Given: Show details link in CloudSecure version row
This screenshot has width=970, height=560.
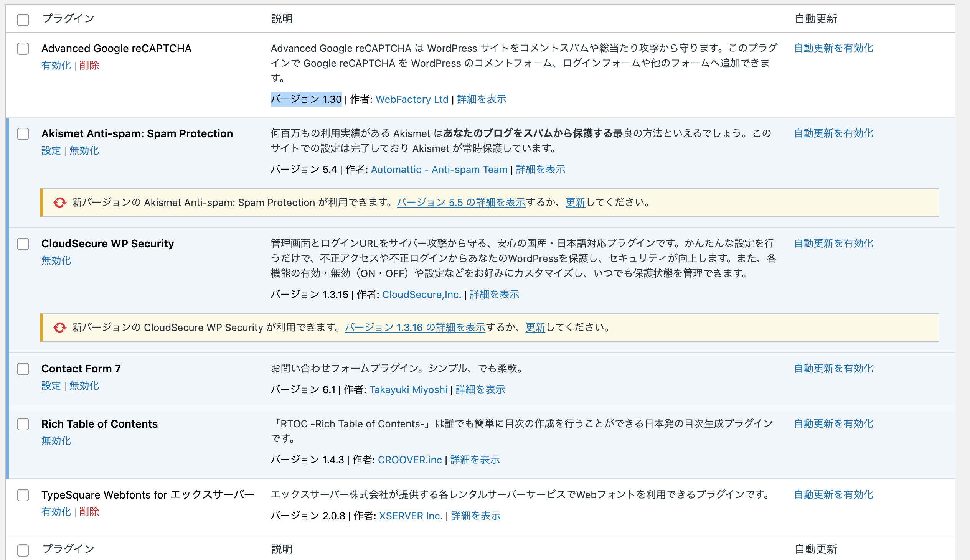Looking at the screenshot, I should [x=495, y=295].
